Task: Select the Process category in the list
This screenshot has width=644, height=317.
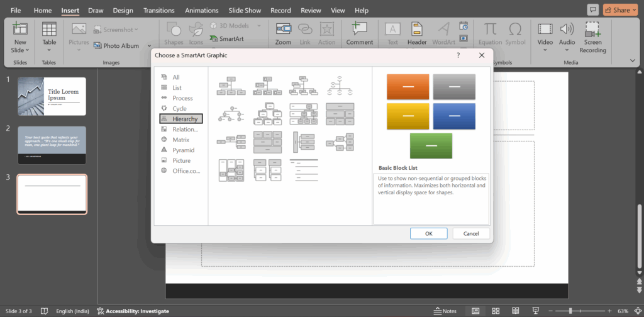Action: pos(182,98)
